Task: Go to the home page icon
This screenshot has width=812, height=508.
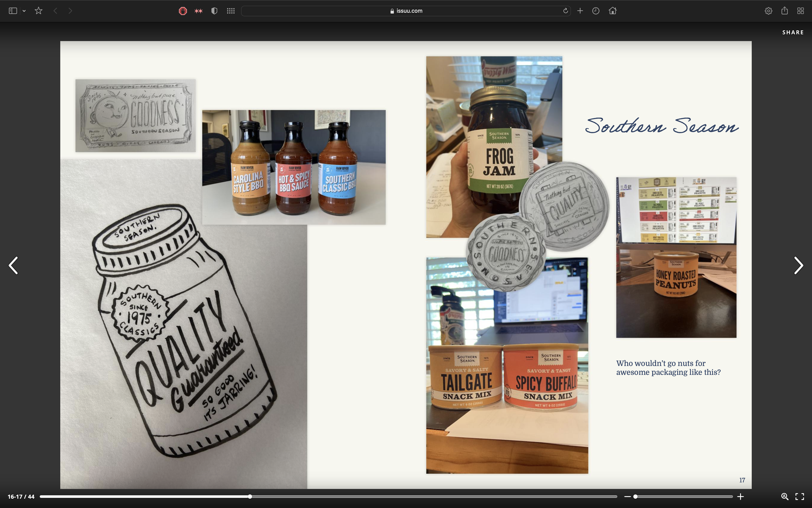Action: point(613,11)
